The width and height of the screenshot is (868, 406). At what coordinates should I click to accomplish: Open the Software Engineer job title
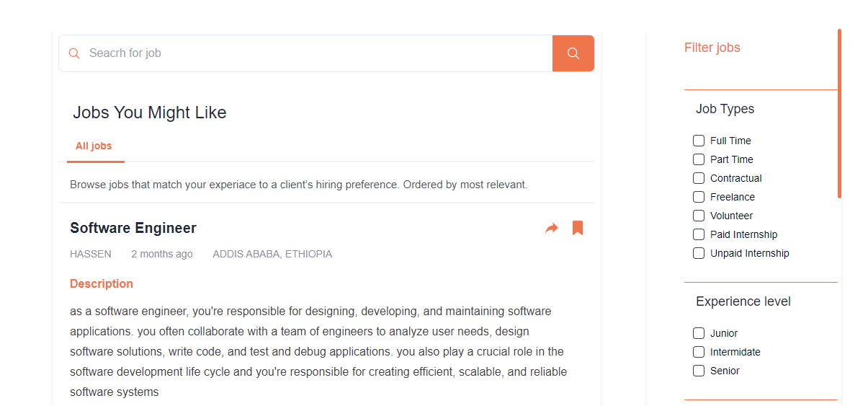(x=133, y=229)
